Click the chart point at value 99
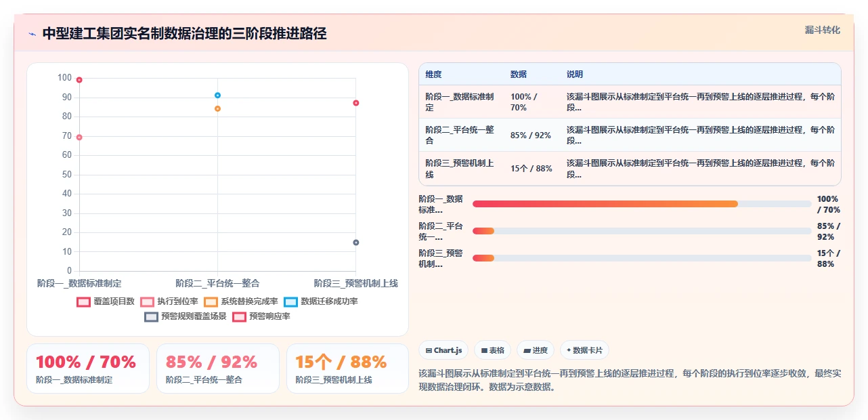The height and width of the screenshot is (420, 868). (79, 80)
